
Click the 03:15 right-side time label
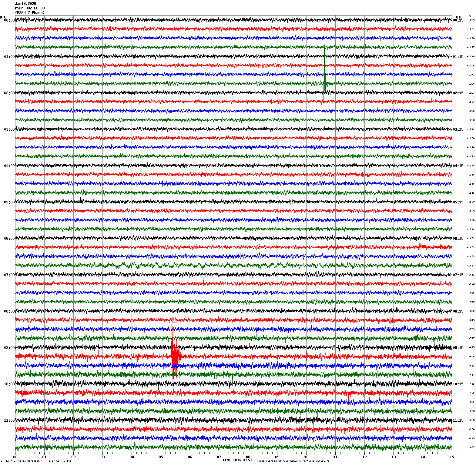pyautogui.click(x=458, y=129)
